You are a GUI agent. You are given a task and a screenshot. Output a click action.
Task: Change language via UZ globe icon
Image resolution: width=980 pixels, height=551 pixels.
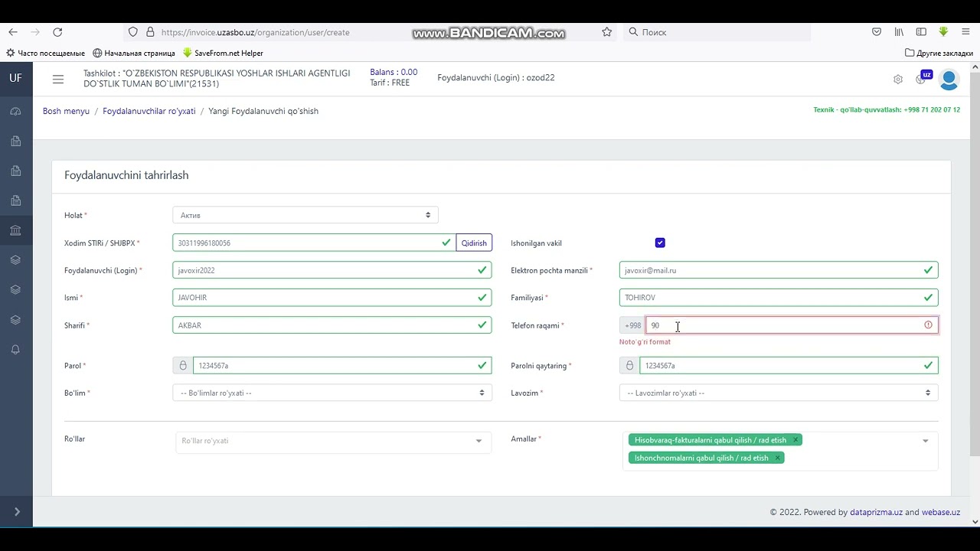tap(923, 78)
